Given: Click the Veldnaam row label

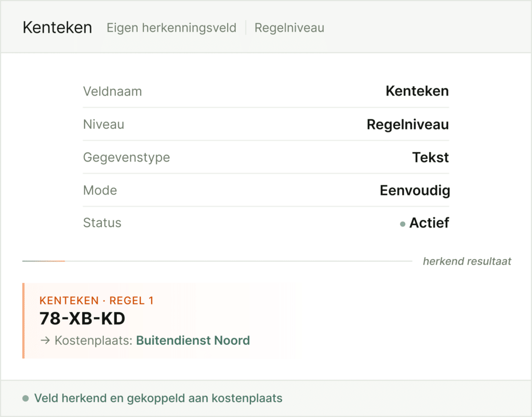Looking at the screenshot, I should 112,91.
